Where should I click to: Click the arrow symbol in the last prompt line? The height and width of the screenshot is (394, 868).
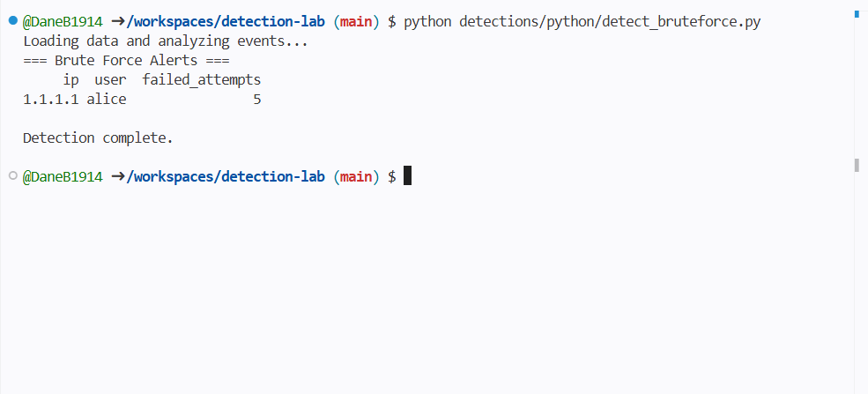(x=118, y=176)
